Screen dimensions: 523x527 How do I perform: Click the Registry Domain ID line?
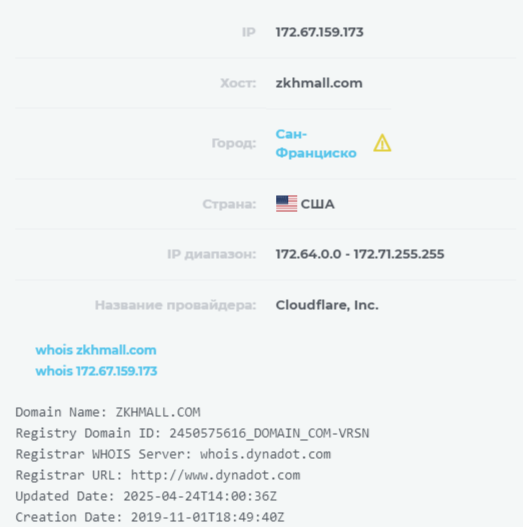pos(192,433)
